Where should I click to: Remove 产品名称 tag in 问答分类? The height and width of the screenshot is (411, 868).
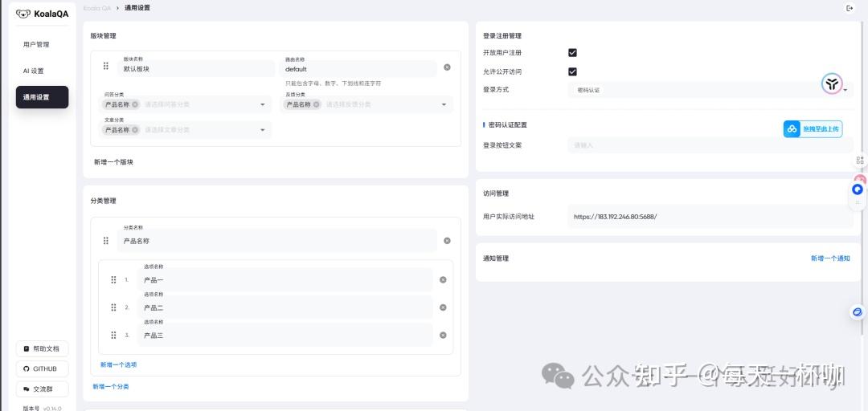(135, 104)
